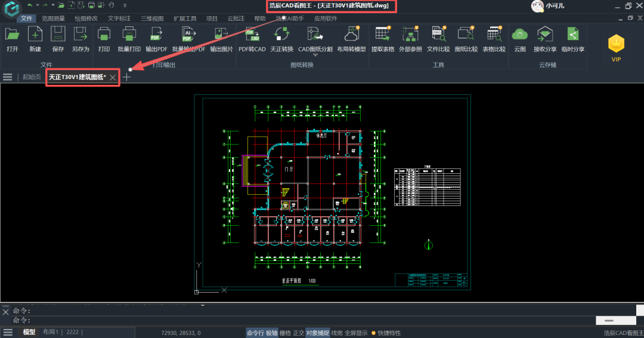Switch to 三维视图 ribbon tab
Image resolution: width=644 pixels, height=338 pixels.
[152, 19]
